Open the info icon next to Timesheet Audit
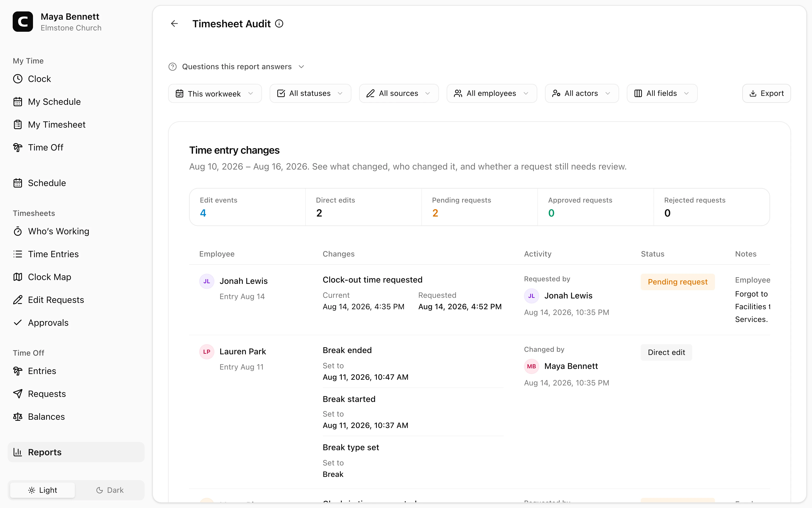812x508 pixels. [279, 23]
